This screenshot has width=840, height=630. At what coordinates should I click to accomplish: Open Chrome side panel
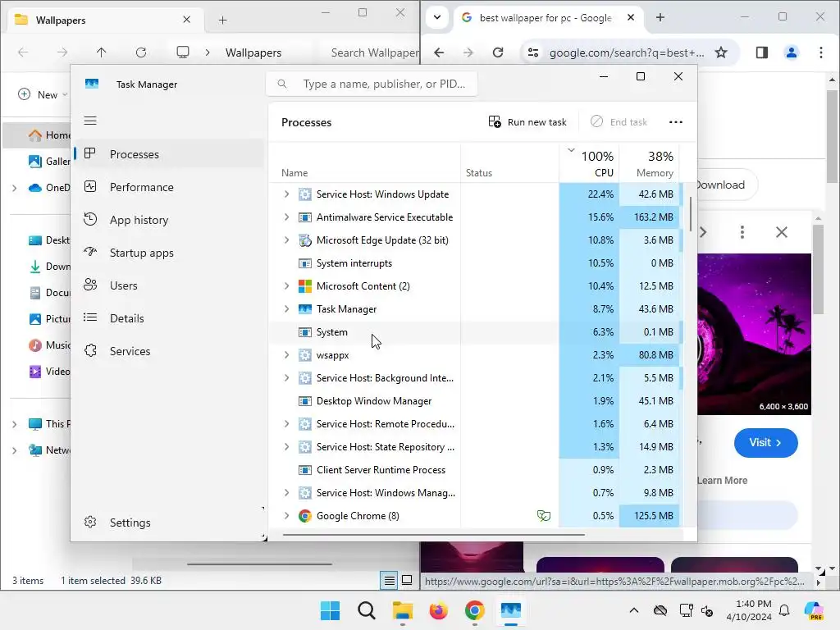click(x=762, y=52)
